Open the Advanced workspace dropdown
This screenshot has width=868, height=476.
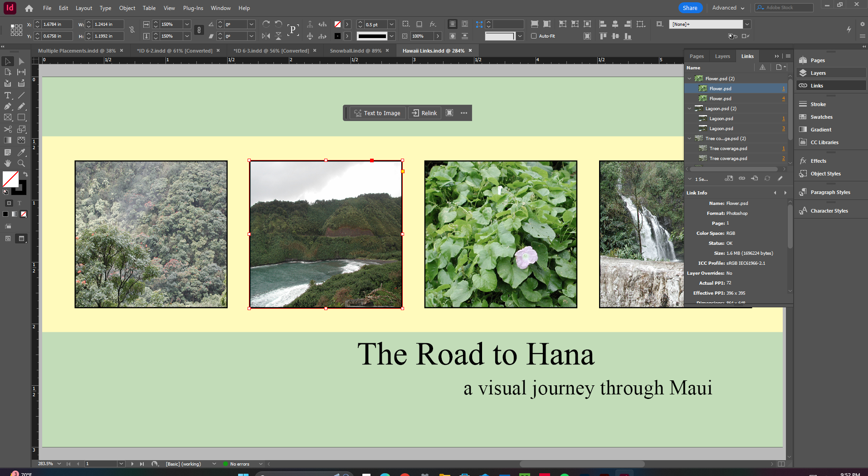tap(728, 8)
